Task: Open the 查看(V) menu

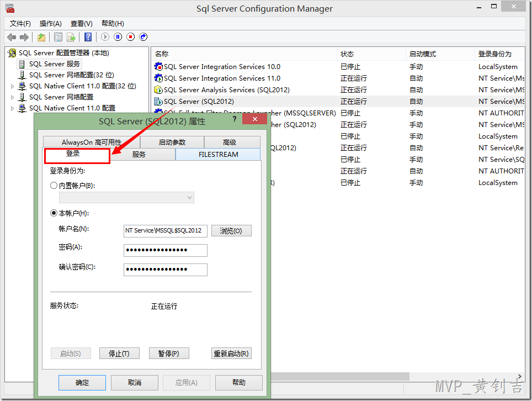Action: point(82,23)
